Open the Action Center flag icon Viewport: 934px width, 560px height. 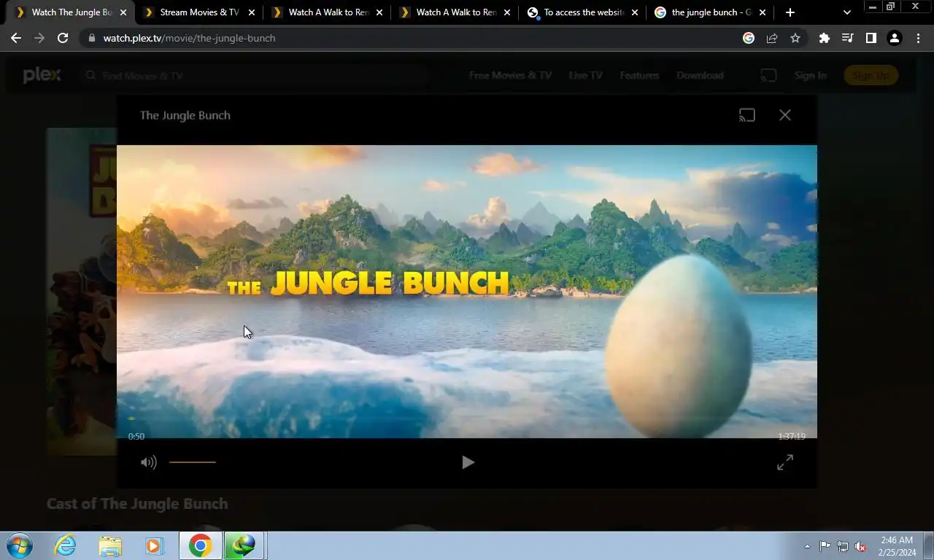pyautogui.click(x=825, y=546)
